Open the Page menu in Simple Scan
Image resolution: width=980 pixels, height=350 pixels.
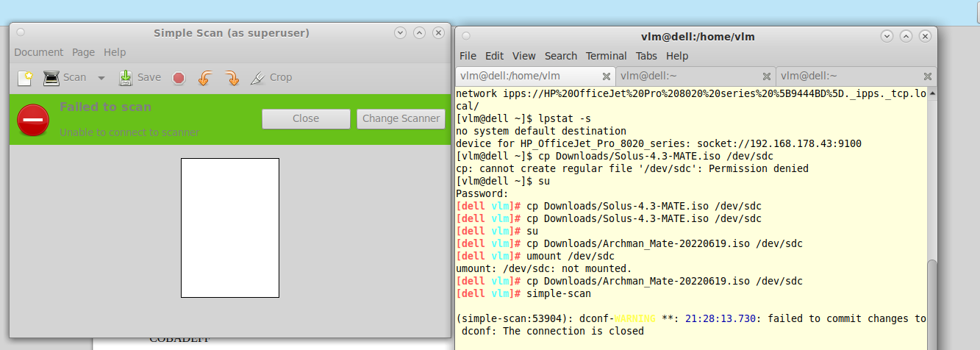point(83,52)
